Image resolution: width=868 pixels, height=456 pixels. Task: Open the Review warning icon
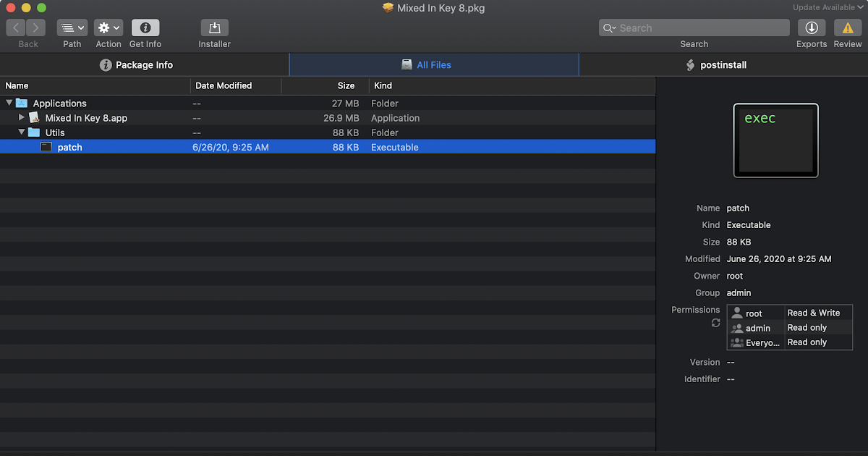pos(848,28)
